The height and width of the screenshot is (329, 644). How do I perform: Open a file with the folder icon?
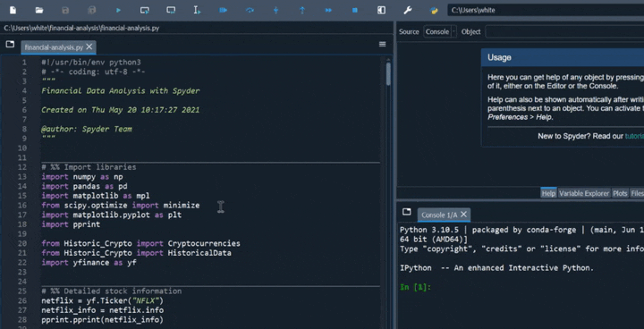(39, 10)
